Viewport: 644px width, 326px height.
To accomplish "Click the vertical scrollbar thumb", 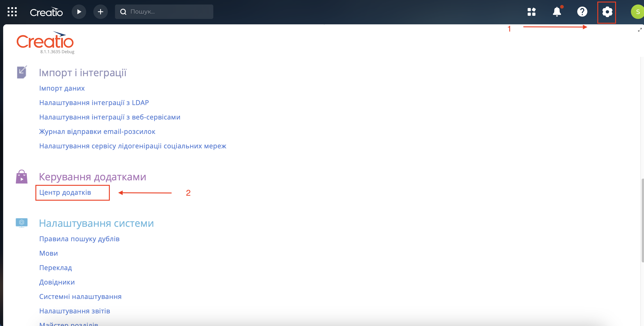I will 642,220.
